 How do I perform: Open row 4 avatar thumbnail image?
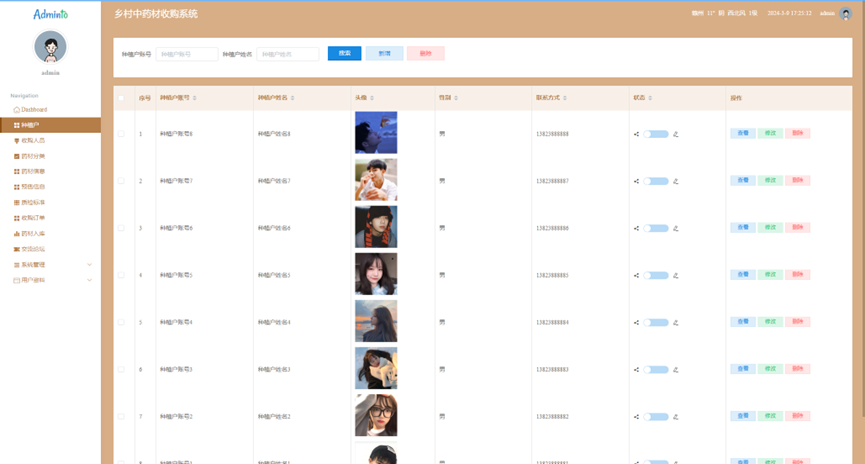pyautogui.click(x=376, y=274)
